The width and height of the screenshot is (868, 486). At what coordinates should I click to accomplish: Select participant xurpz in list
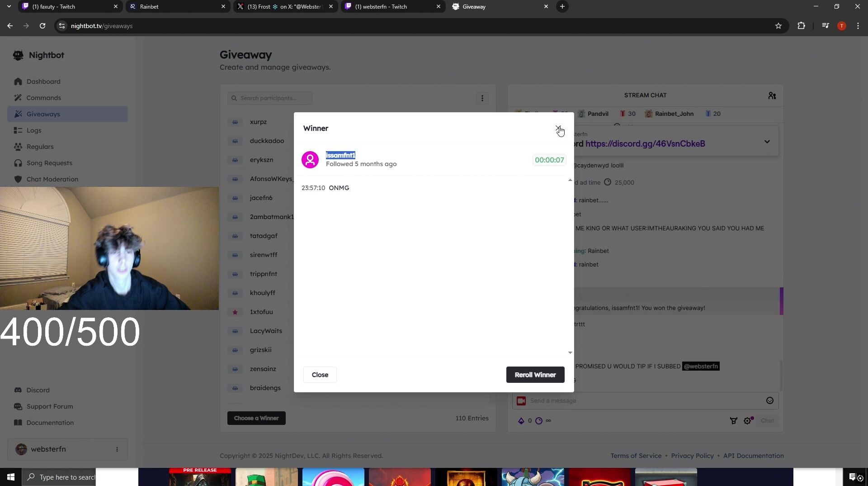click(258, 122)
